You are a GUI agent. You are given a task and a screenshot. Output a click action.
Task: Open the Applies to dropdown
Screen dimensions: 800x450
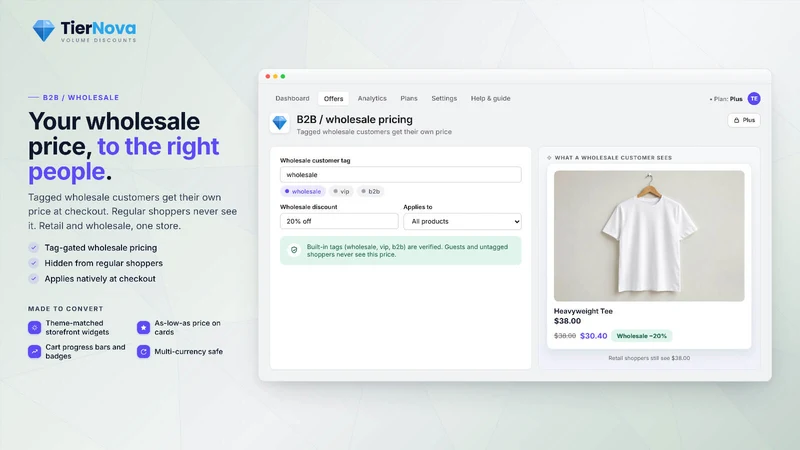(x=462, y=221)
